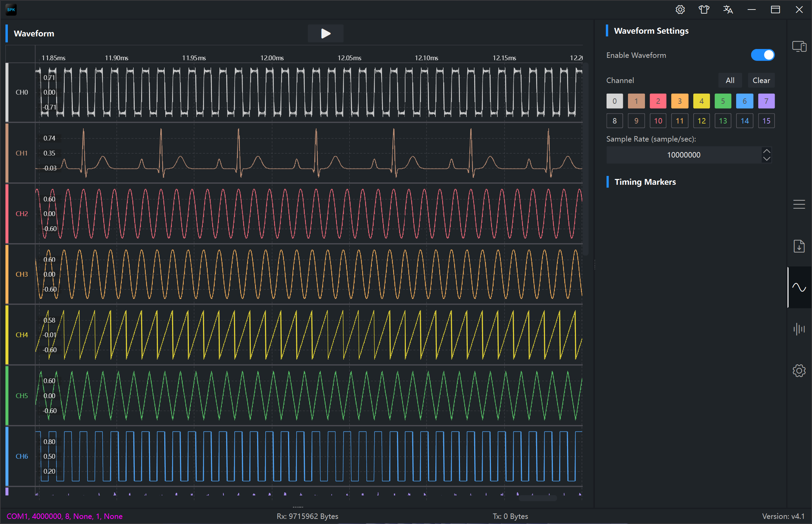Click the 12.10ms time axis label
This screenshot has height=524, width=812.
pos(427,58)
